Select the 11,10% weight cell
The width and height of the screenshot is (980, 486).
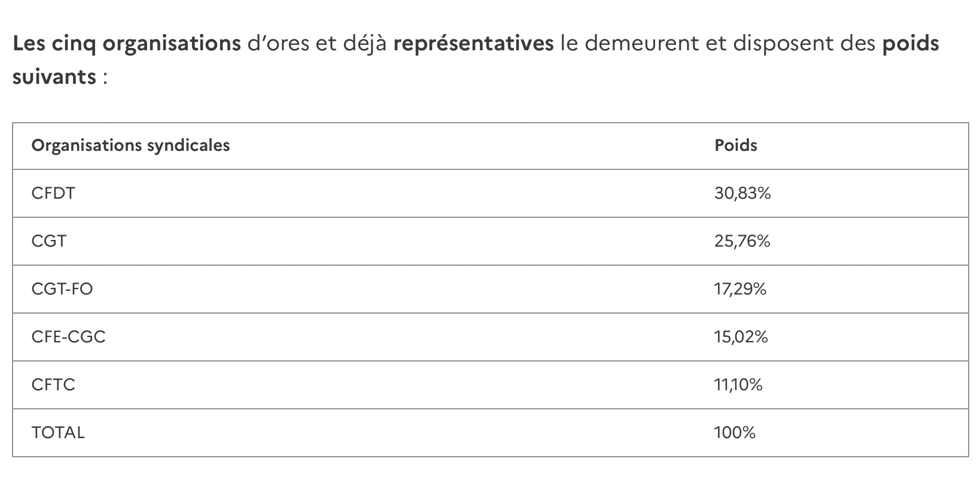click(x=738, y=384)
